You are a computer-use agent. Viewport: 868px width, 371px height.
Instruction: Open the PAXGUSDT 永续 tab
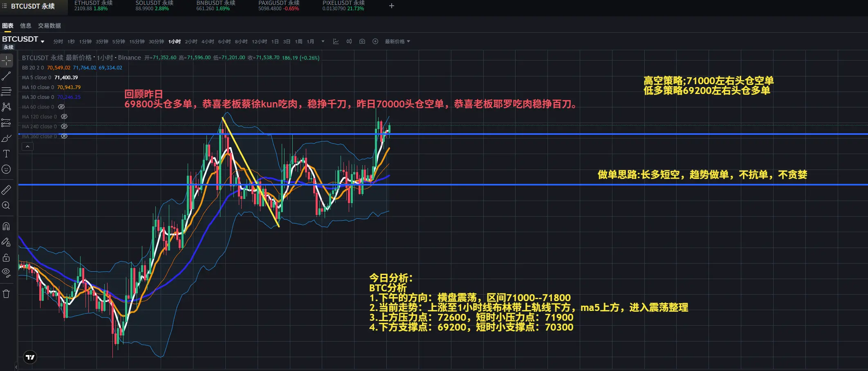(279, 6)
